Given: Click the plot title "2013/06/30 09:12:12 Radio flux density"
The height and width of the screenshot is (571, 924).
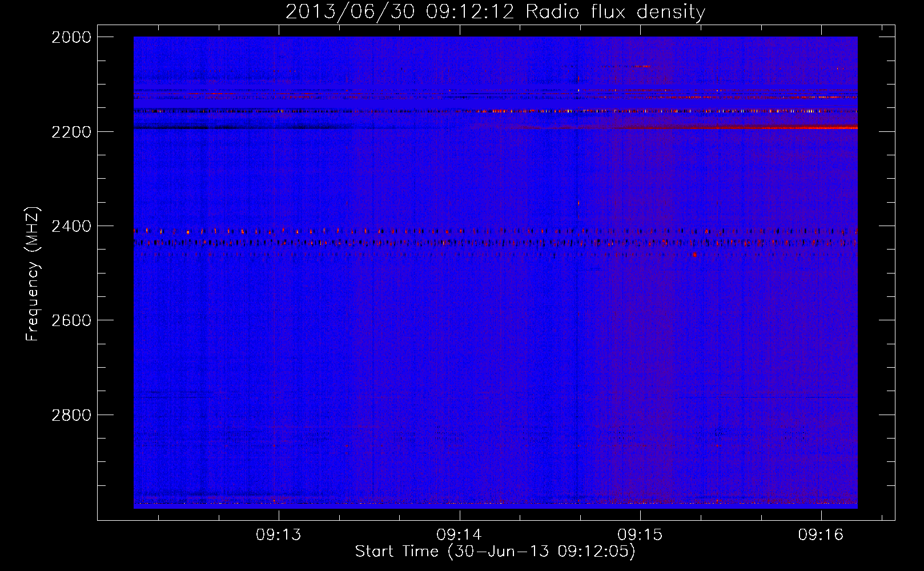Looking at the screenshot, I should [495, 11].
